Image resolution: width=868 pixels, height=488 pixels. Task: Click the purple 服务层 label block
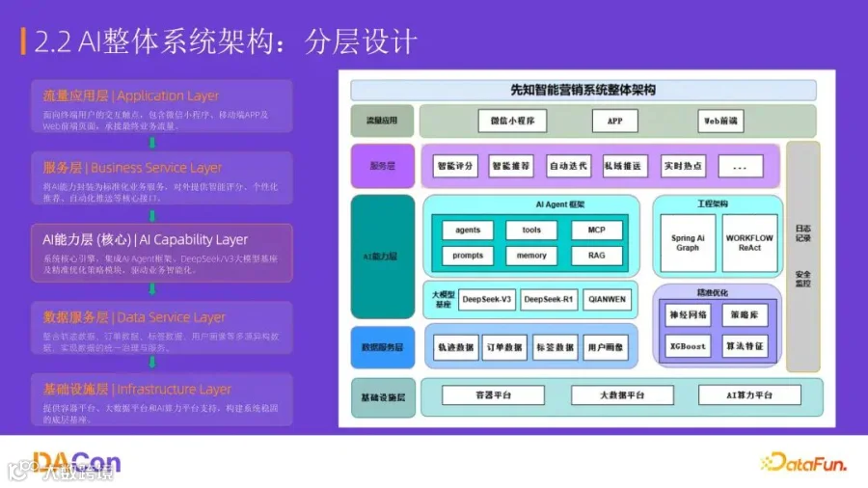click(x=383, y=166)
